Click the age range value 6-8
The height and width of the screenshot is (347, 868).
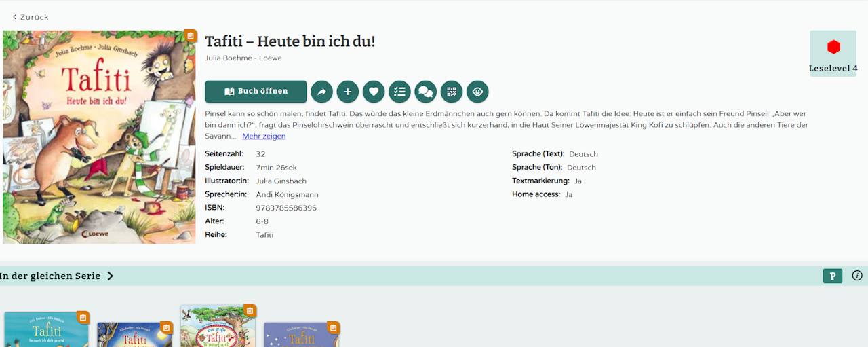[x=263, y=221]
